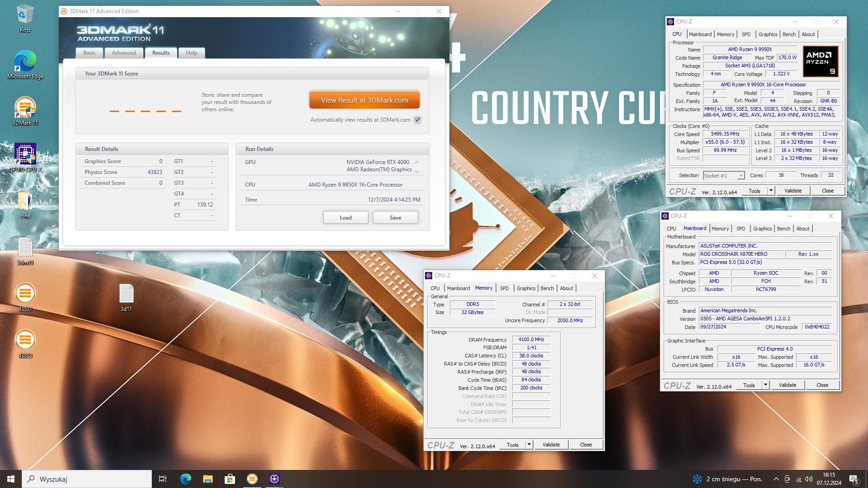This screenshot has height=488, width=868.
Task: Click the Physics Score value 43823
Action: (x=155, y=172)
